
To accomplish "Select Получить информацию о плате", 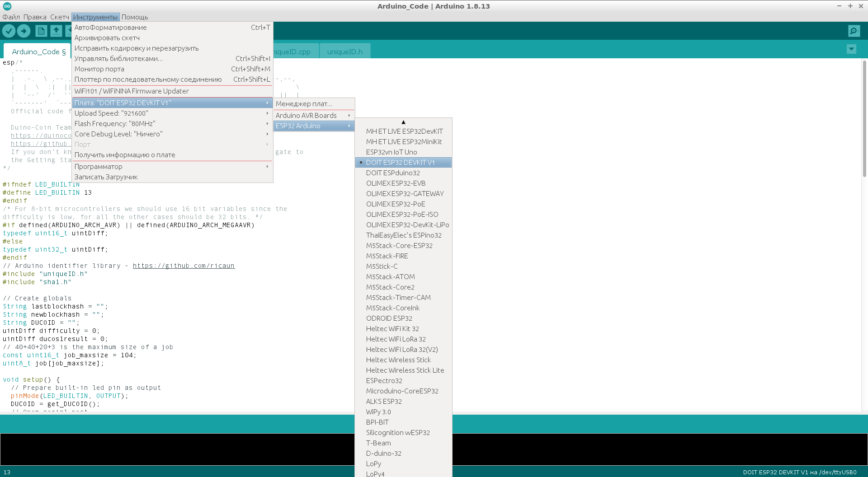I will point(172,154).
